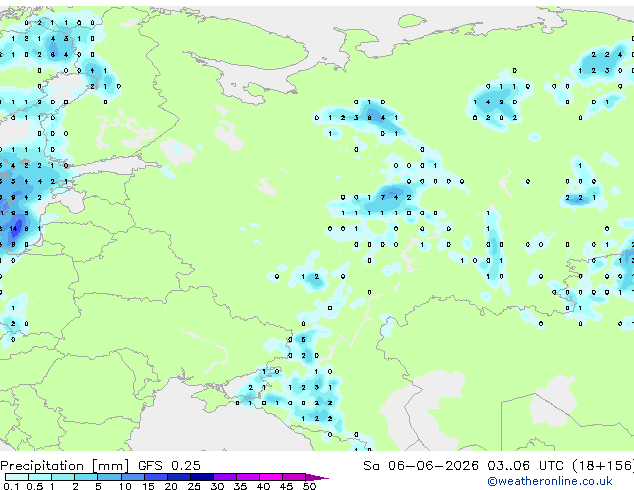The width and height of the screenshot is (634, 490).
Task: Click the legend label '45'
Action: click(x=286, y=486)
